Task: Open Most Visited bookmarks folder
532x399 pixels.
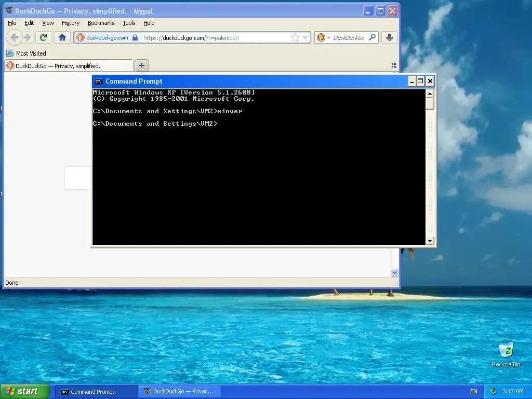Action: point(26,54)
